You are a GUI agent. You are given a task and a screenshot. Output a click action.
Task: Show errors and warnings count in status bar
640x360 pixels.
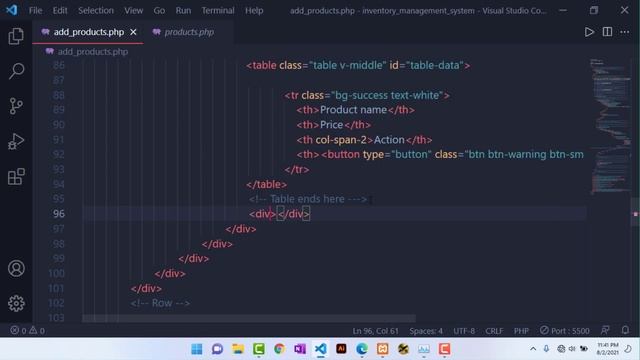click(x=28, y=330)
